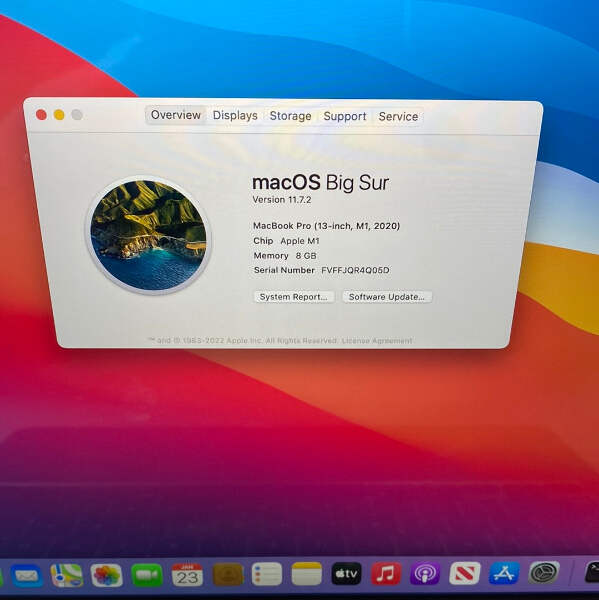Switch to the Storage tab
The image size is (599, 600).
pos(291,116)
